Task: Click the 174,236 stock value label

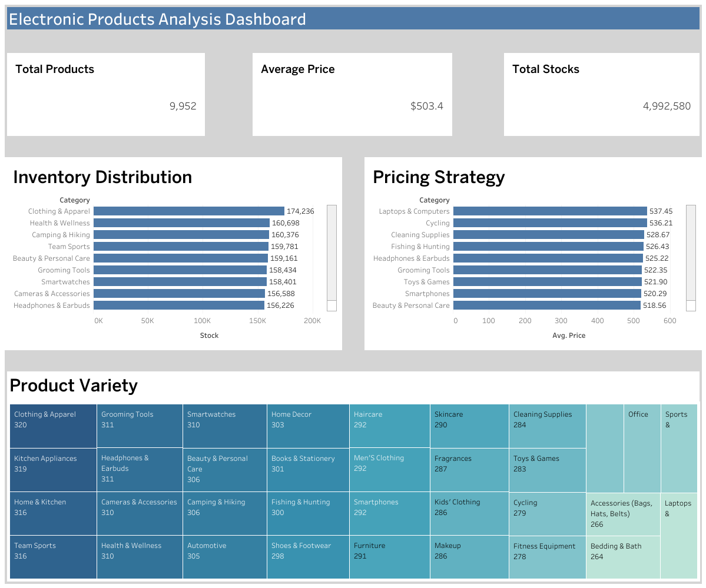Action: click(300, 211)
